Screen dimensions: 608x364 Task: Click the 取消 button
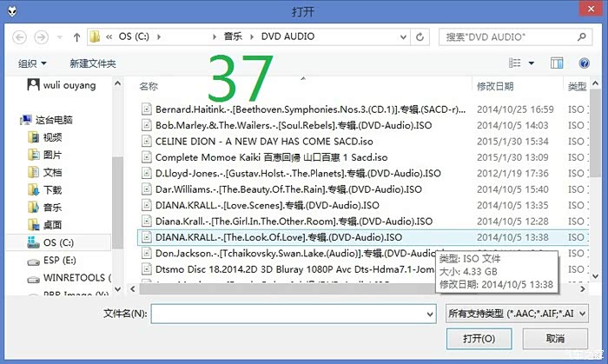click(555, 339)
